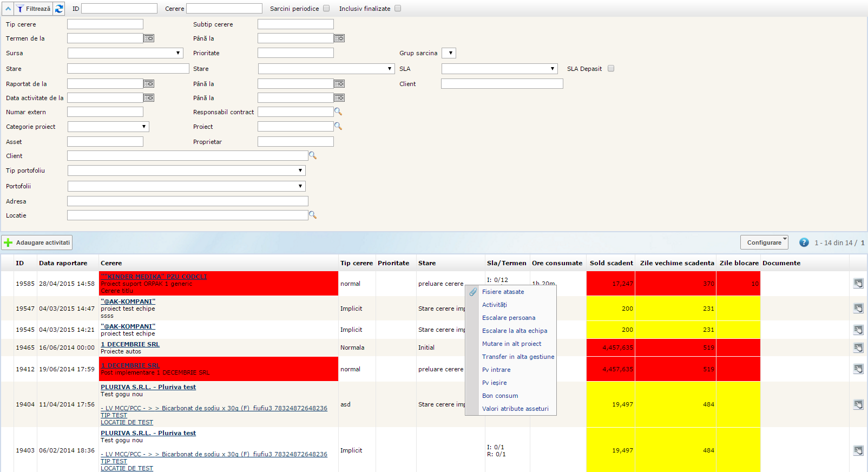The width and height of the screenshot is (868, 472).
Task: Expand the Categorie proiect dropdown
Action: [x=108, y=127]
